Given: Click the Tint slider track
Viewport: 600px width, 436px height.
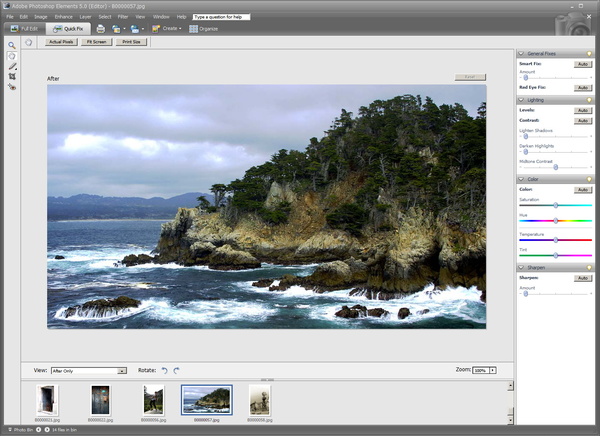Looking at the screenshot, I should point(556,255).
